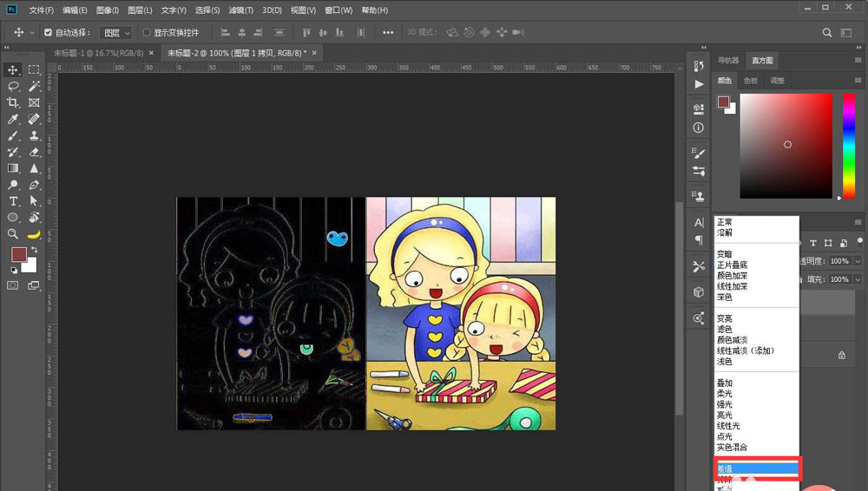The height and width of the screenshot is (491, 868).
Task: Close the 未标题-2 document tab
Action: (314, 53)
